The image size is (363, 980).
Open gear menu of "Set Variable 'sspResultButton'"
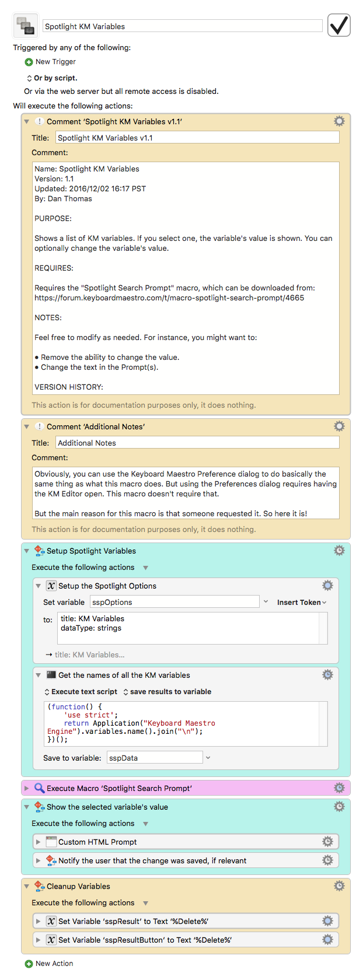(327, 940)
